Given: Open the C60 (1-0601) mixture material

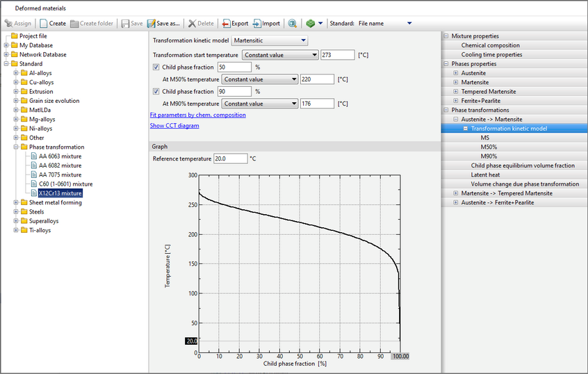Looking at the screenshot, I should (x=65, y=184).
